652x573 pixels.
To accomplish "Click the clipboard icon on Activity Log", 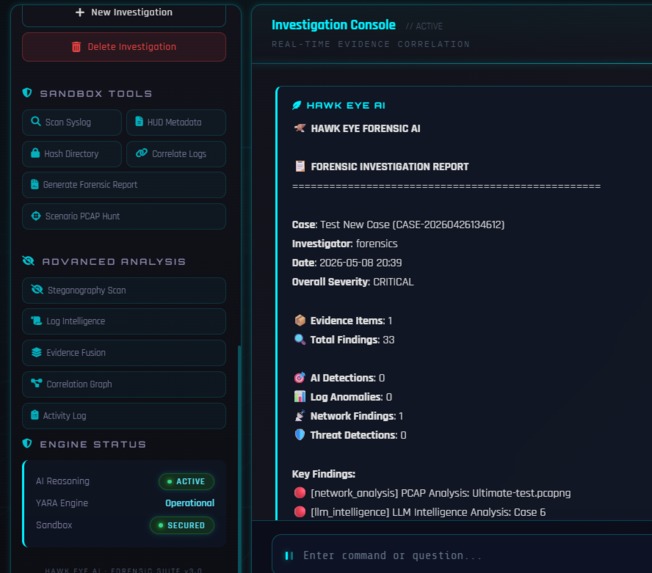I will (x=35, y=415).
